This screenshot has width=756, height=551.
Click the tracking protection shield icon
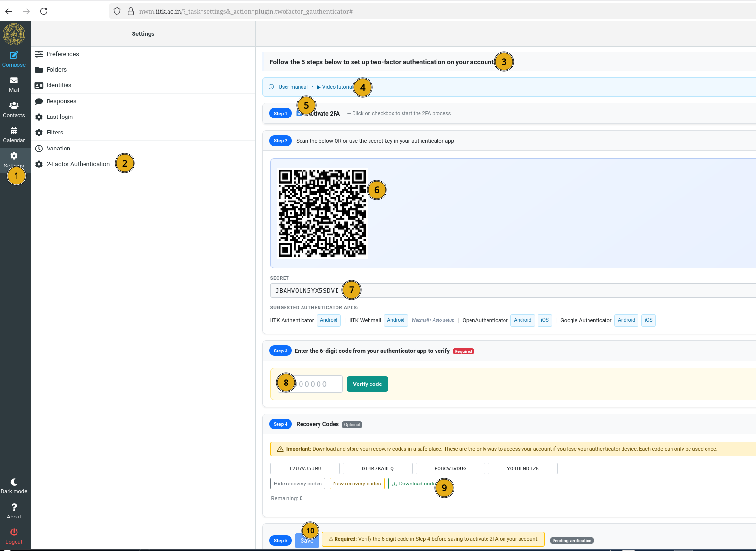[x=117, y=11]
